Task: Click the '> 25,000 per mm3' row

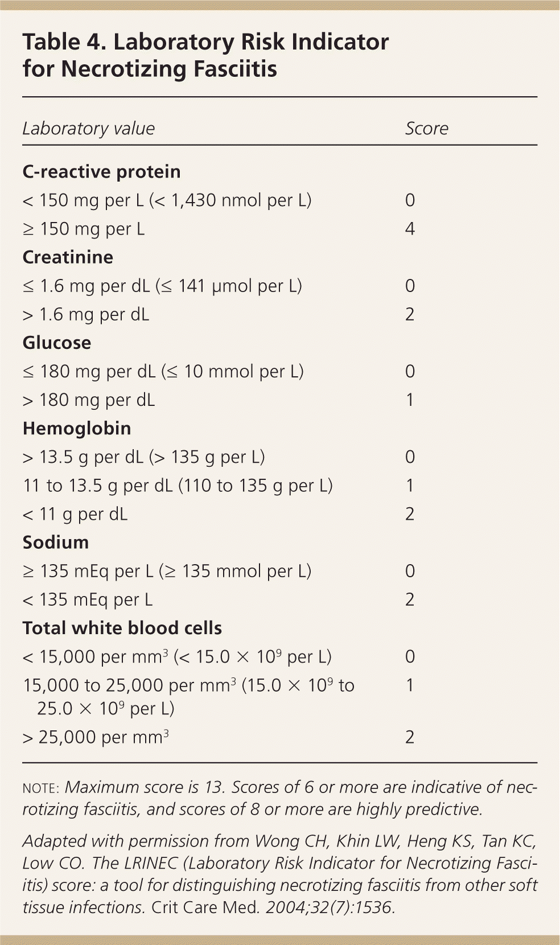Action: pos(96,737)
